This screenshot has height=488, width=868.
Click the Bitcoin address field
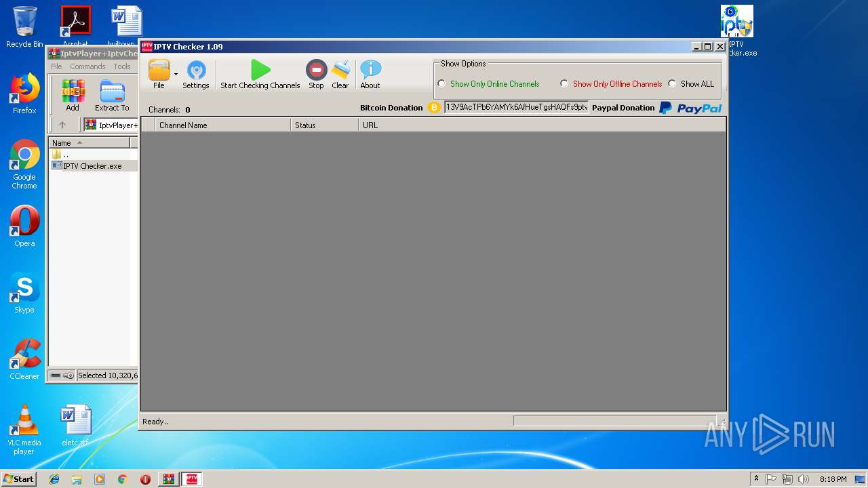coord(516,107)
